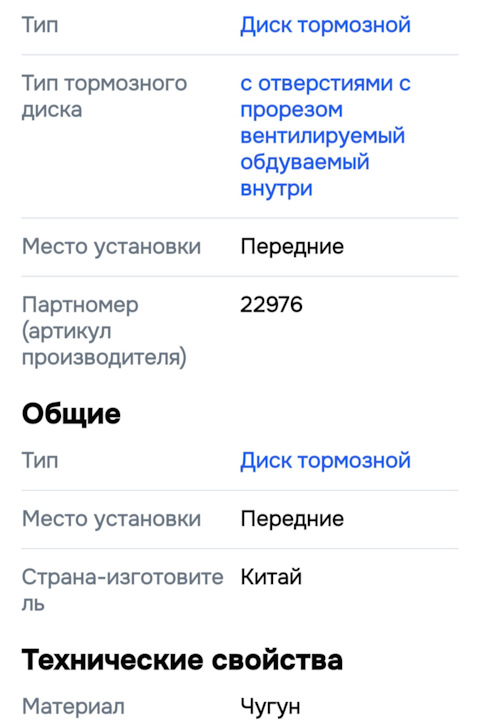Click the 'Технические свойства' section heading
This screenshot has width=480, height=720.
tap(182, 660)
